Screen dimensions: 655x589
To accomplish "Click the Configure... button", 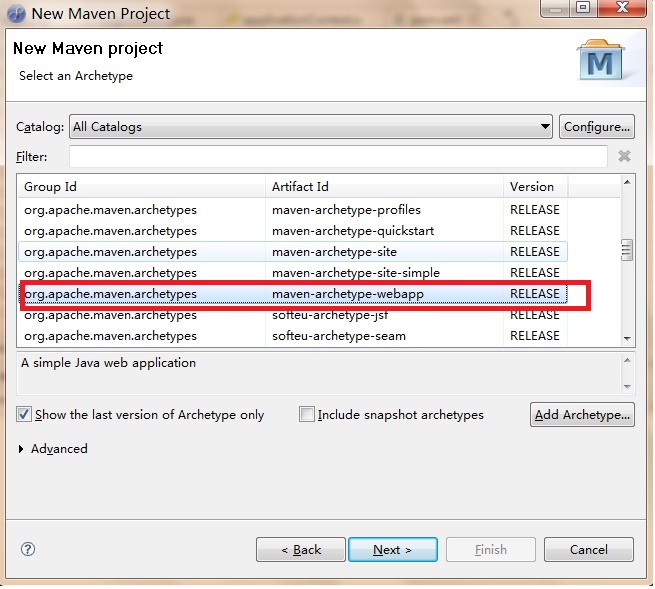I will (x=597, y=127).
